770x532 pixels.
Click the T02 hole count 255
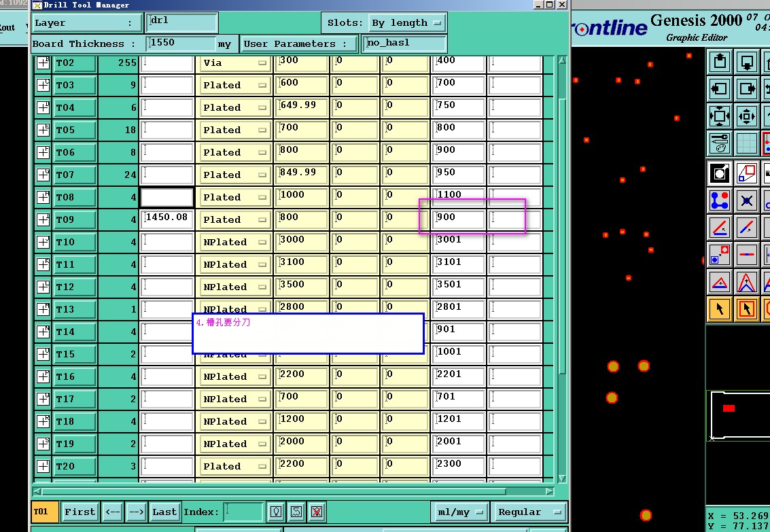pyautogui.click(x=127, y=63)
